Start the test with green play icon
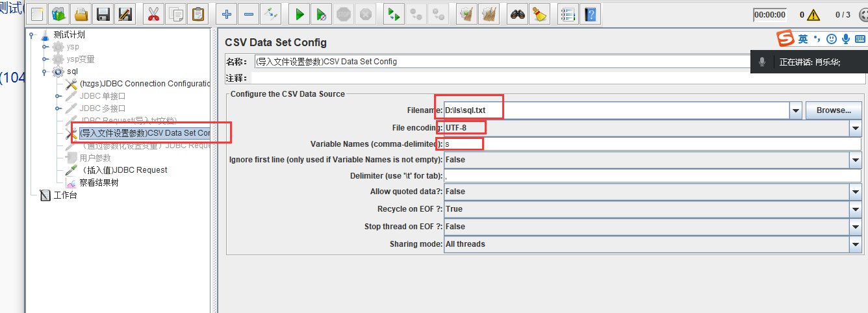The image size is (868, 313). 299,14
